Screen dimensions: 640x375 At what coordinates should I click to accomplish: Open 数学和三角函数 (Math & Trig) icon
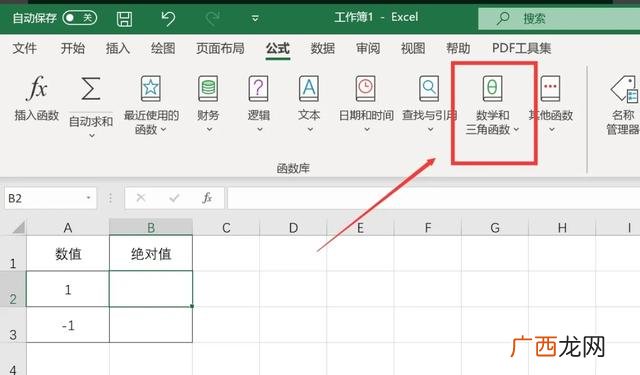492,88
